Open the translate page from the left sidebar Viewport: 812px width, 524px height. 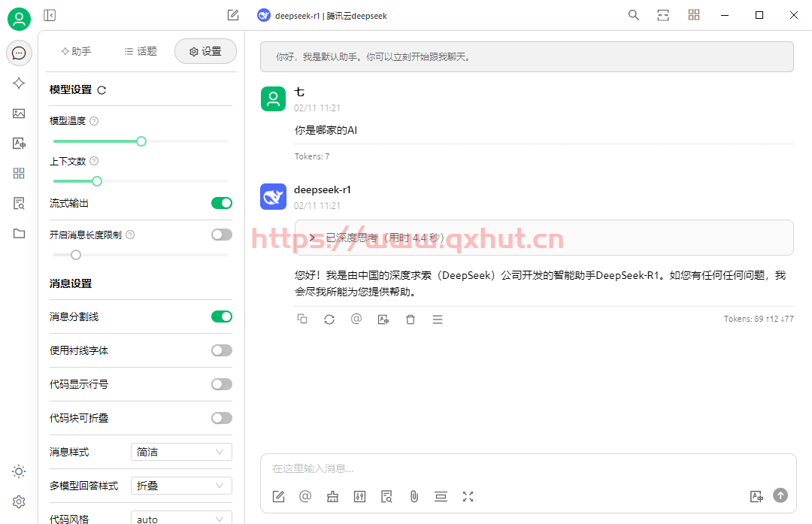[x=19, y=143]
